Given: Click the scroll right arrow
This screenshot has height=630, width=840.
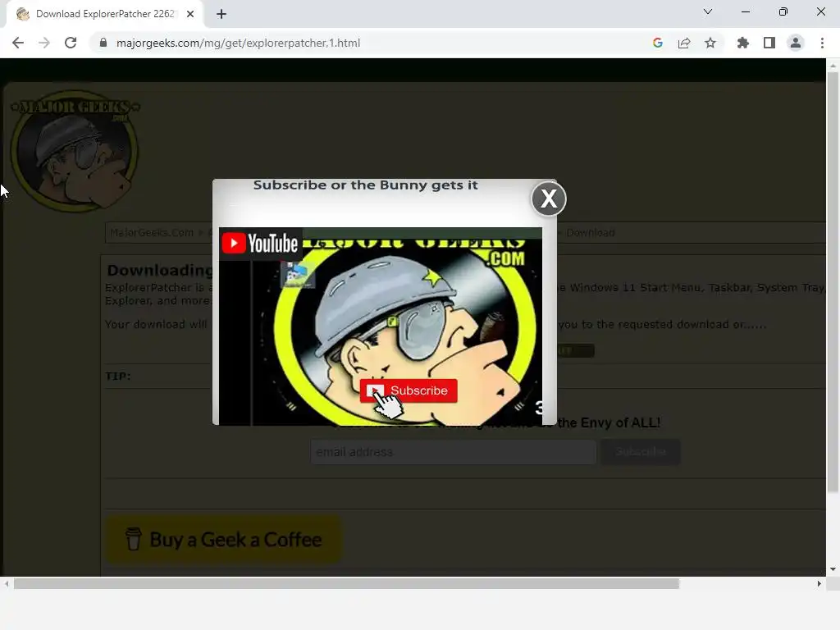Looking at the screenshot, I should pos(819,584).
